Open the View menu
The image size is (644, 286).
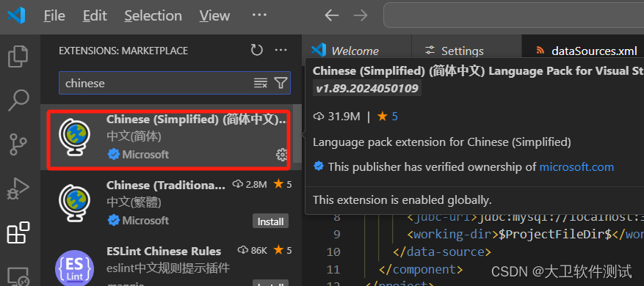tap(215, 15)
